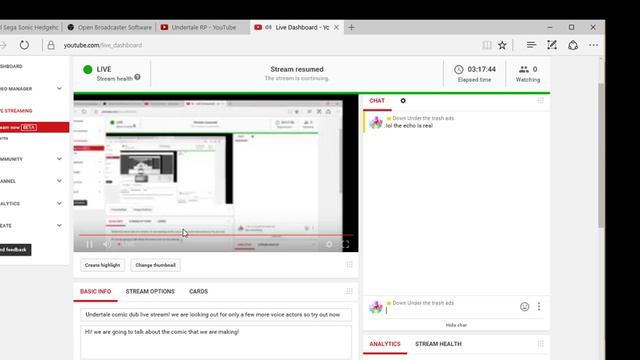
Task: Select the CARDS tab
Action: (198, 291)
